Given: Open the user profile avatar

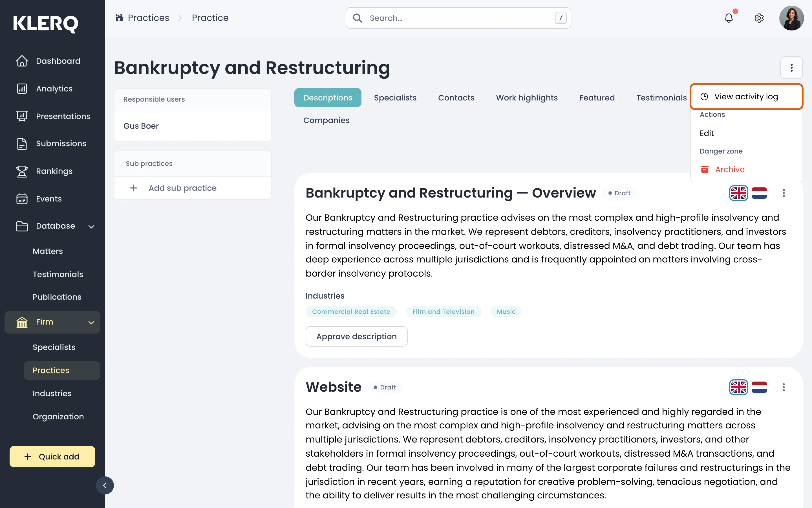Looking at the screenshot, I should pyautogui.click(x=791, y=18).
